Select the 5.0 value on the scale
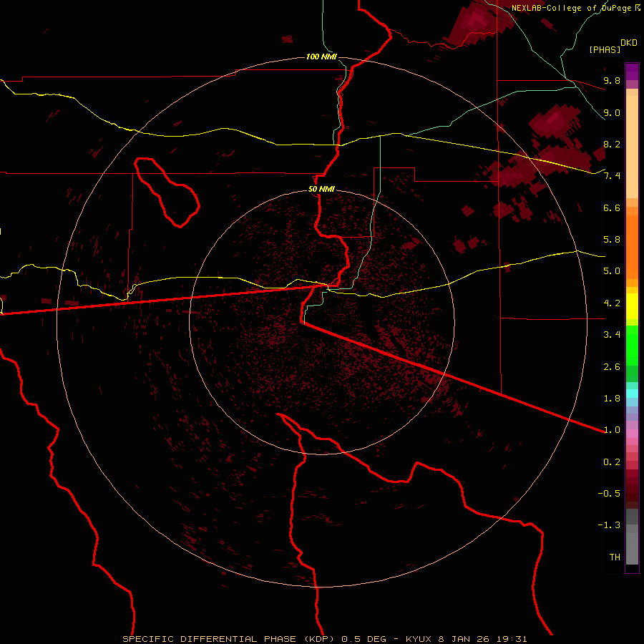 point(612,271)
